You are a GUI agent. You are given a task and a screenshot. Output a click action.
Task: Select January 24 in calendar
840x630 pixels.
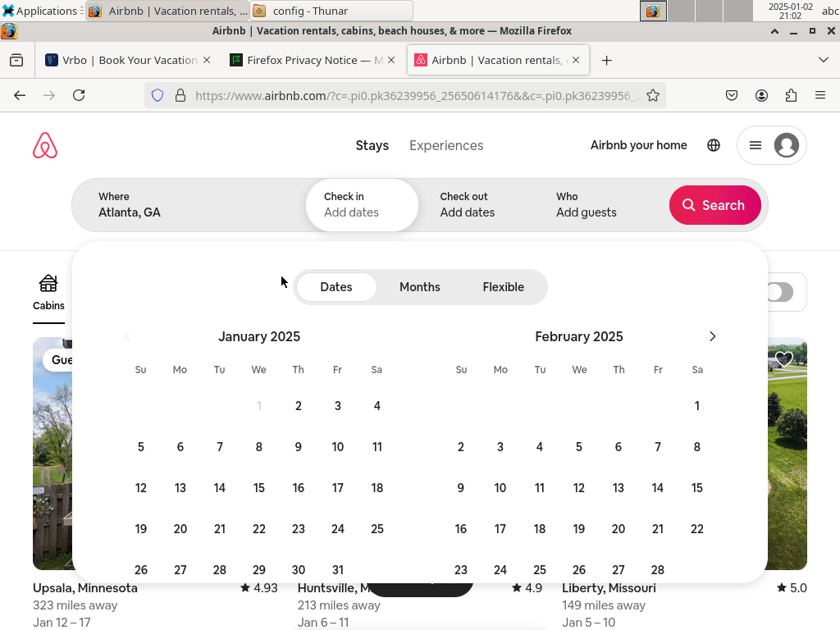pyautogui.click(x=337, y=529)
